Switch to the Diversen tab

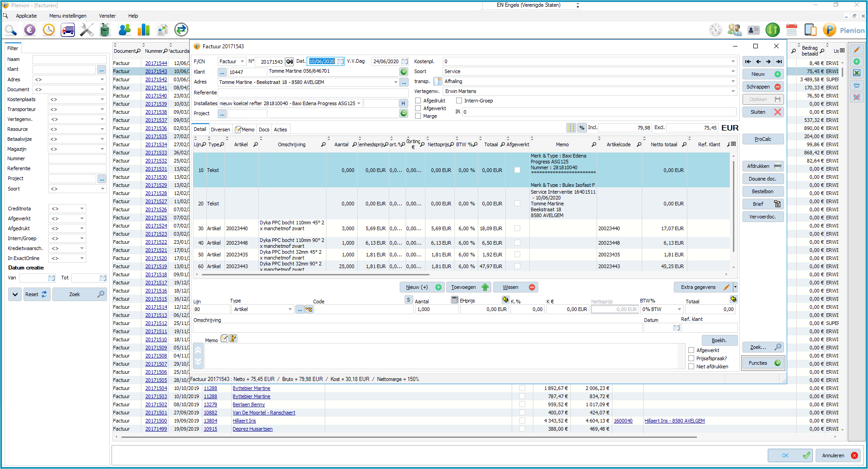[x=220, y=129]
